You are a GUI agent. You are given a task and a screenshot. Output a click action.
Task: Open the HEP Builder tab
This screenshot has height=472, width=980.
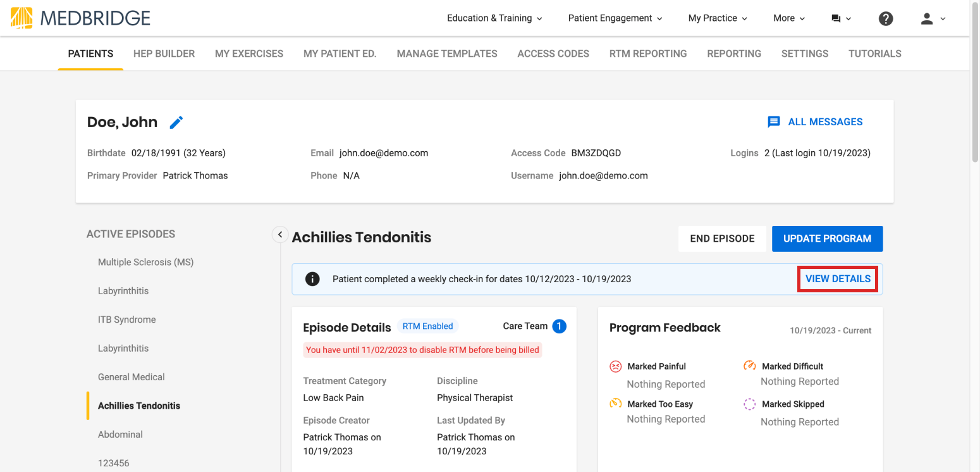tap(164, 54)
